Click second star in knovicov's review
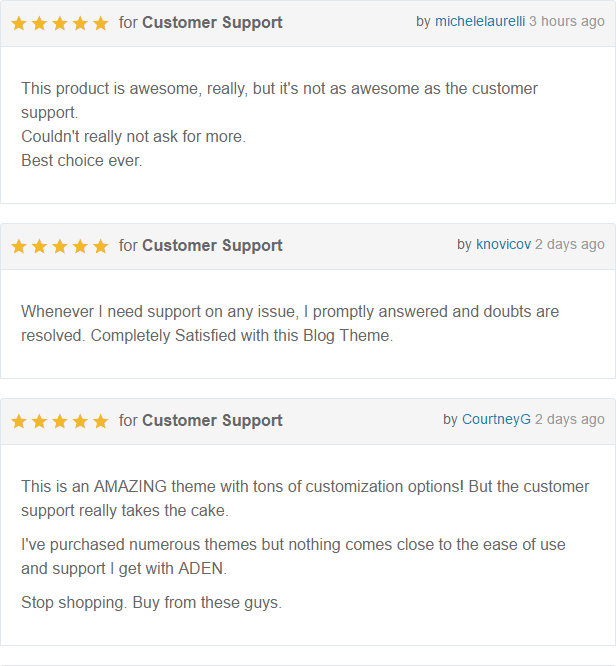The height and width of the screenshot is (666, 616). [40, 246]
